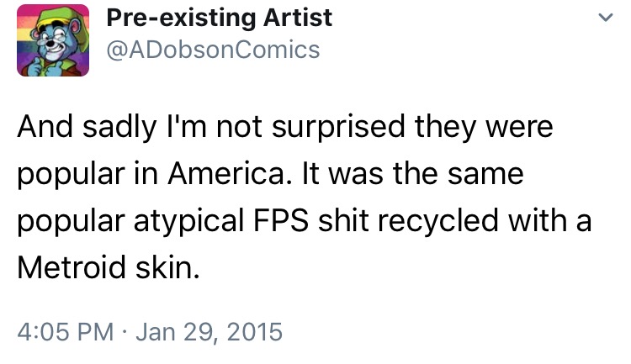Tap the year 2015 in the timestamp
This screenshot has width=631, height=364.
tap(255, 332)
